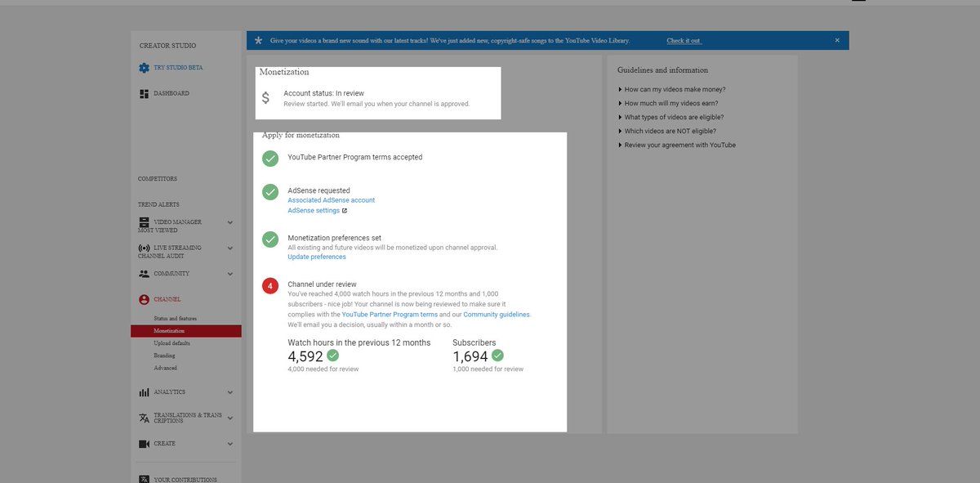This screenshot has height=483, width=980.
Task: Click the 'Check it out' banner link
Action: 684,40
